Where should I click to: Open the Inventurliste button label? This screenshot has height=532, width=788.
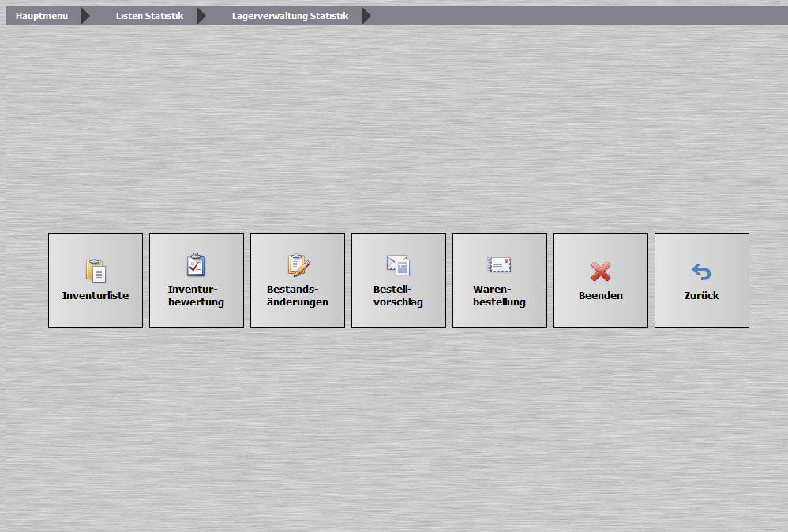[x=96, y=295]
